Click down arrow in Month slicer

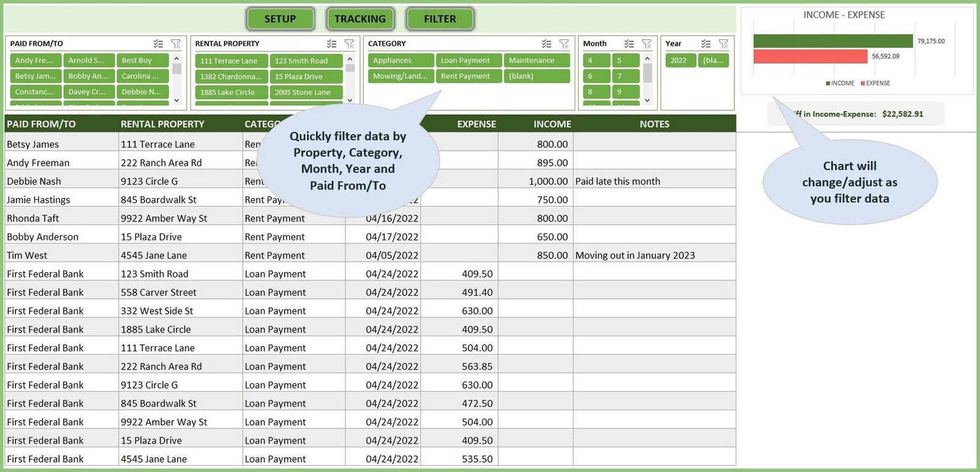click(x=647, y=100)
